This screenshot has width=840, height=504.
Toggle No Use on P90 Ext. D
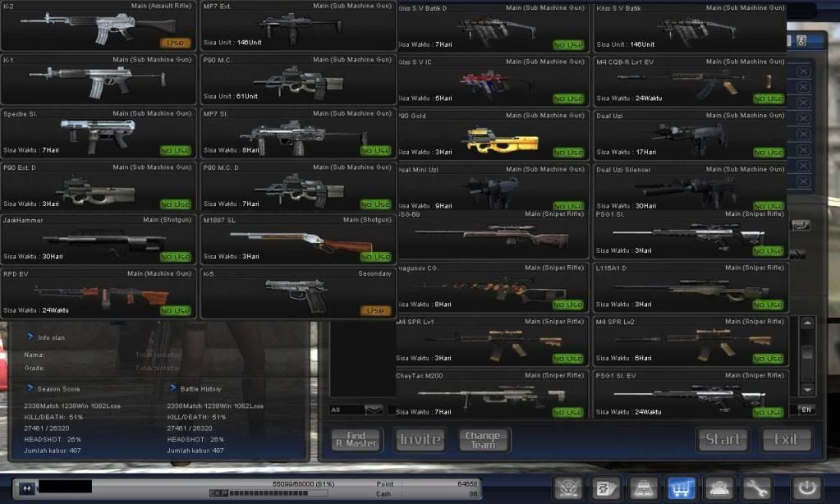(175, 204)
